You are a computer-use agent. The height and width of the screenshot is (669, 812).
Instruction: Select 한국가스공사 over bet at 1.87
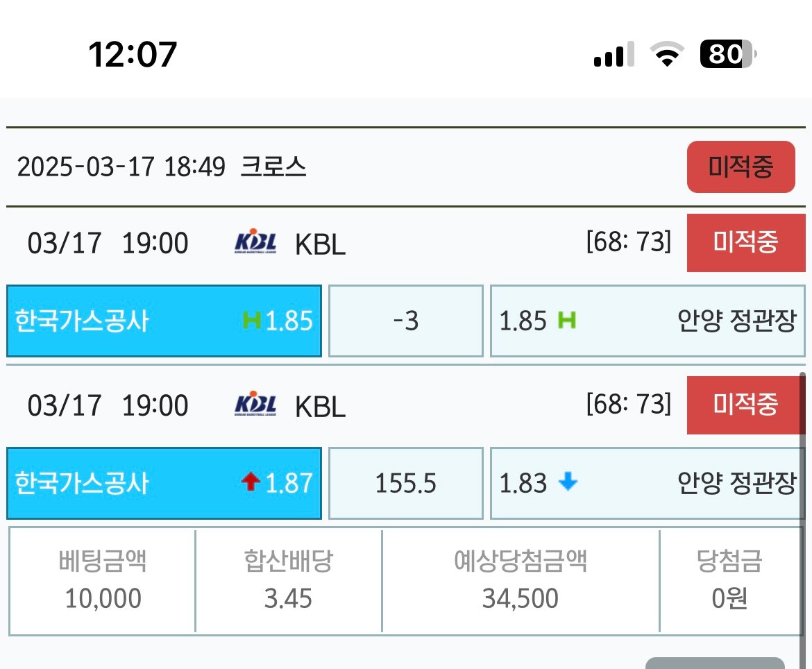click(164, 483)
